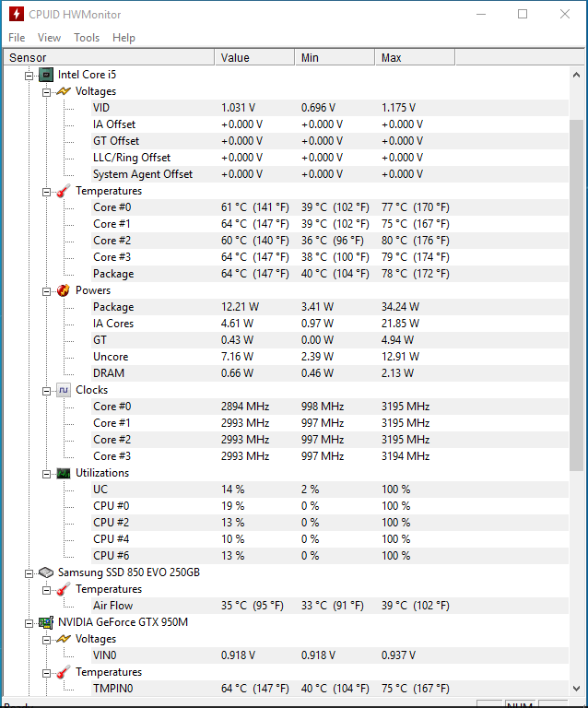Select the Package power row showing 12.21 W
This screenshot has width=588, height=708.
pos(329,307)
